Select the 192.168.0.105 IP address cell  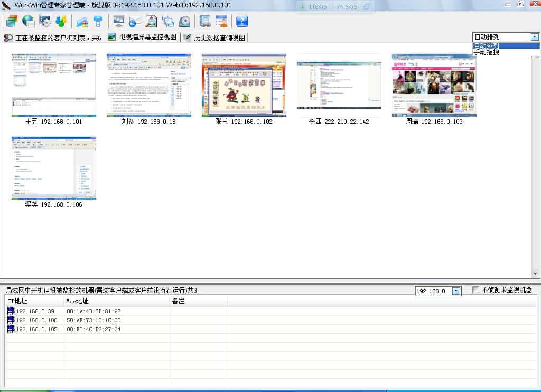coord(37,329)
